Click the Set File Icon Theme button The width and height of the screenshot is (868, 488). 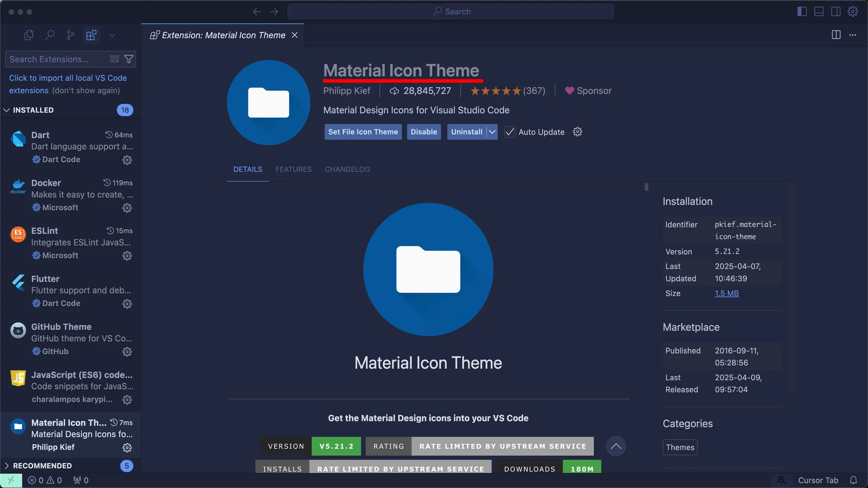pyautogui.click(x=363, y=132)
